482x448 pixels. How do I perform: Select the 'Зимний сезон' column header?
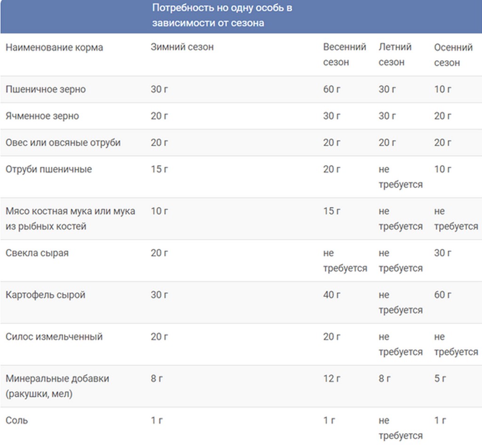tap(182, 47)
